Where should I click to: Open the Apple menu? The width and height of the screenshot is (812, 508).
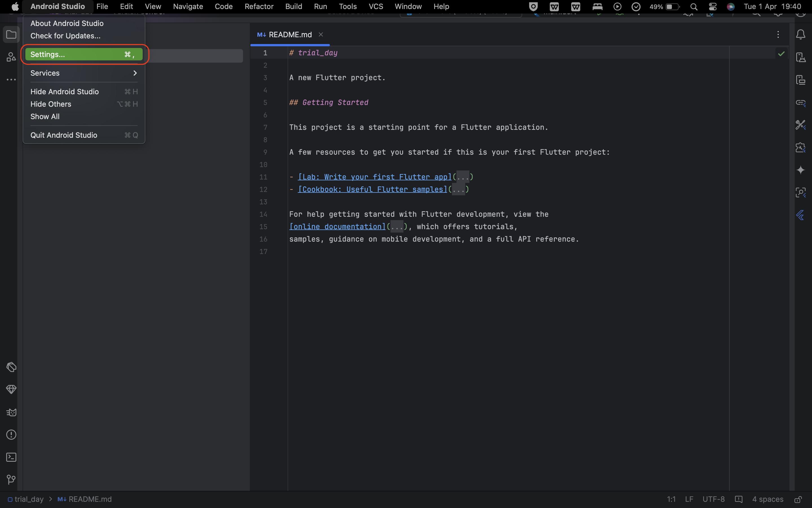pyautogui.click(x=15, y=7)
